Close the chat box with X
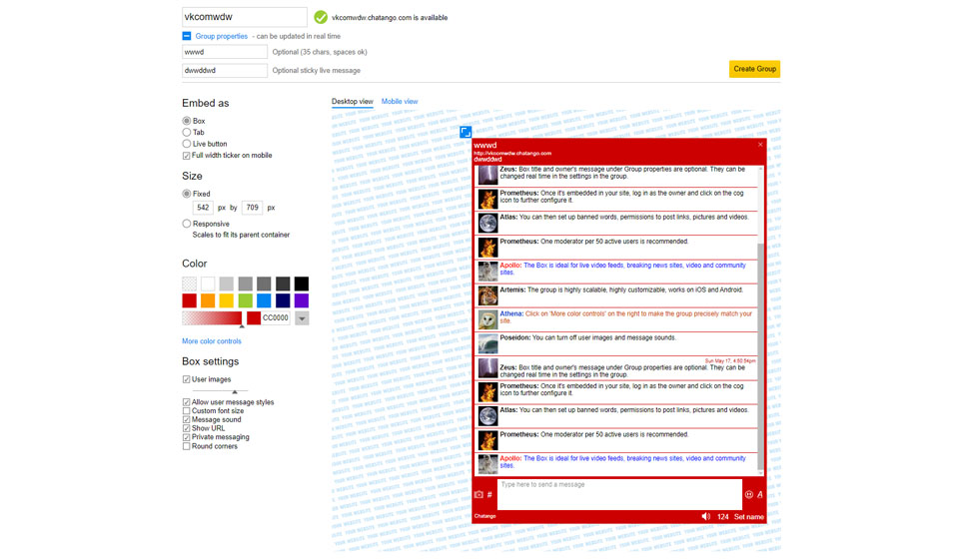The width and height of the screenshot is (959, 560). coord(760,145)
